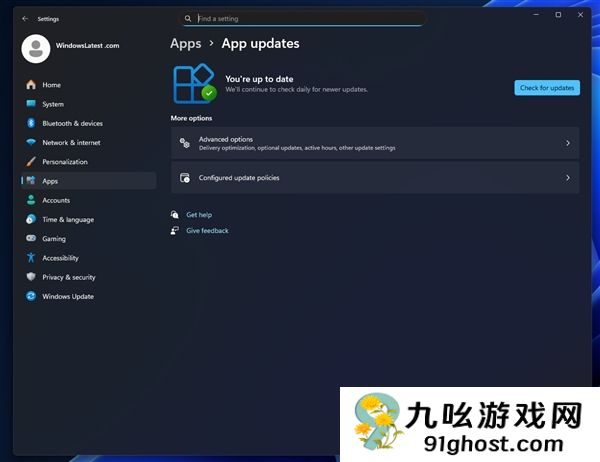Click the Get help headset icon
Screen dimensions: 600x462
175,214
